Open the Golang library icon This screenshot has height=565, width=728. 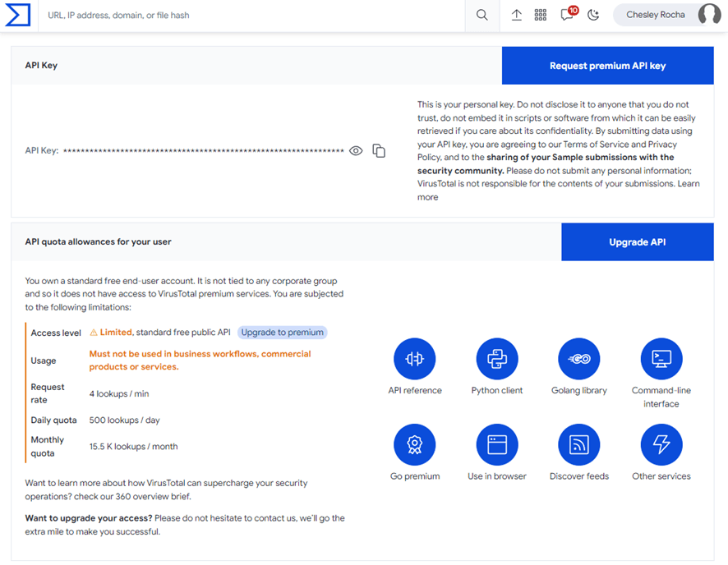(x=579, y=359)
